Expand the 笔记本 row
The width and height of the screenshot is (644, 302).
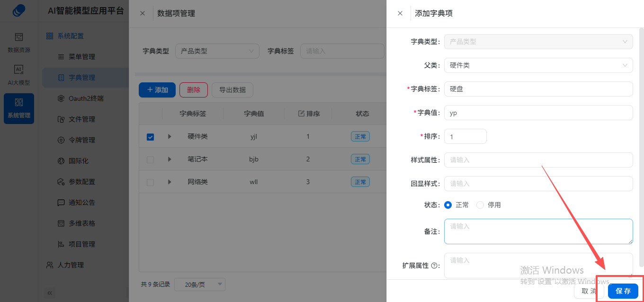pyautogui.click(x=170, y=160)
